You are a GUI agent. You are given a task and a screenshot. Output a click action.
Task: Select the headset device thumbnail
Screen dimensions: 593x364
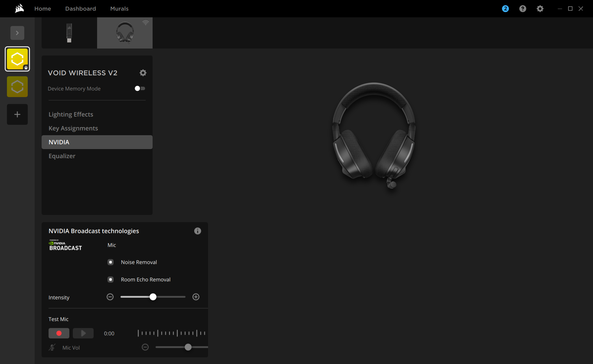coord(125,33)
